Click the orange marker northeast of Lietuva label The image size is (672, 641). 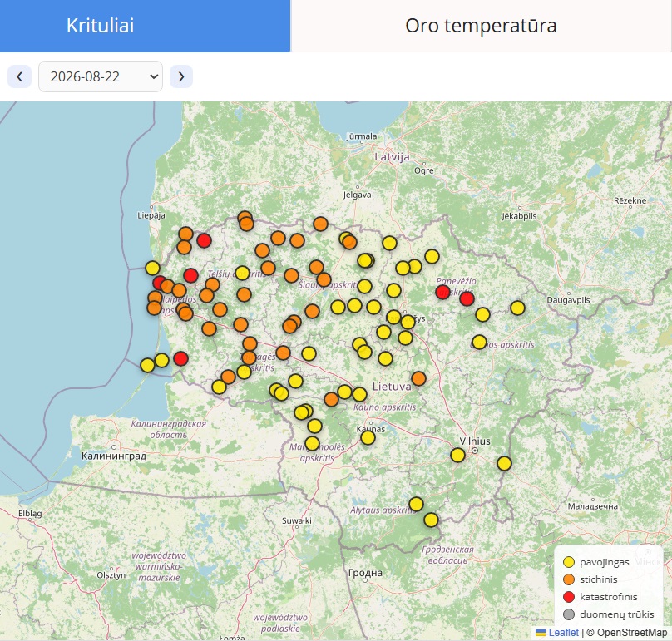[418, 378]
